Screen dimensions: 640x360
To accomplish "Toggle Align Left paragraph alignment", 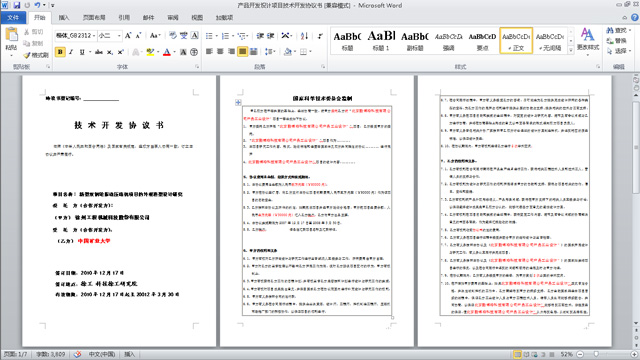I will click(209, 52).
